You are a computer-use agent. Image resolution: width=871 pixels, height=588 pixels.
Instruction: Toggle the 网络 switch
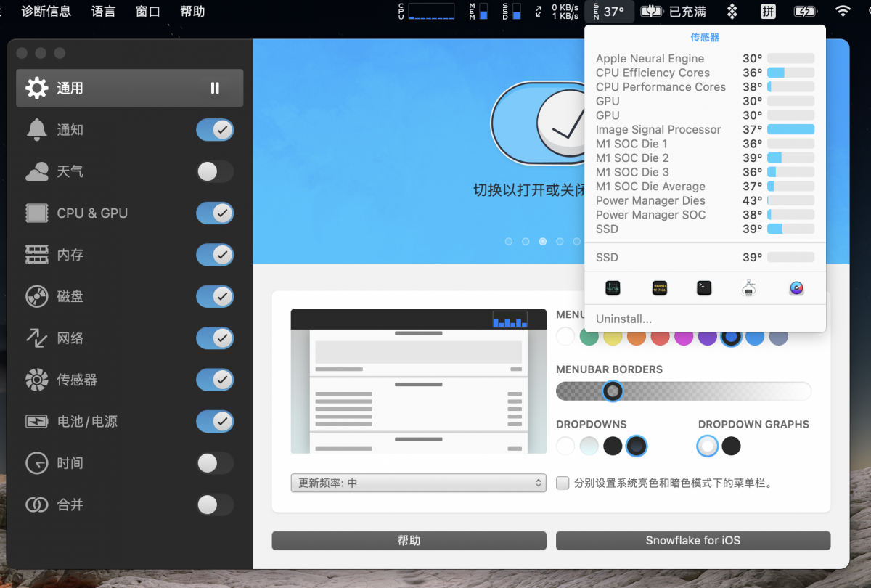coord(215,338)
